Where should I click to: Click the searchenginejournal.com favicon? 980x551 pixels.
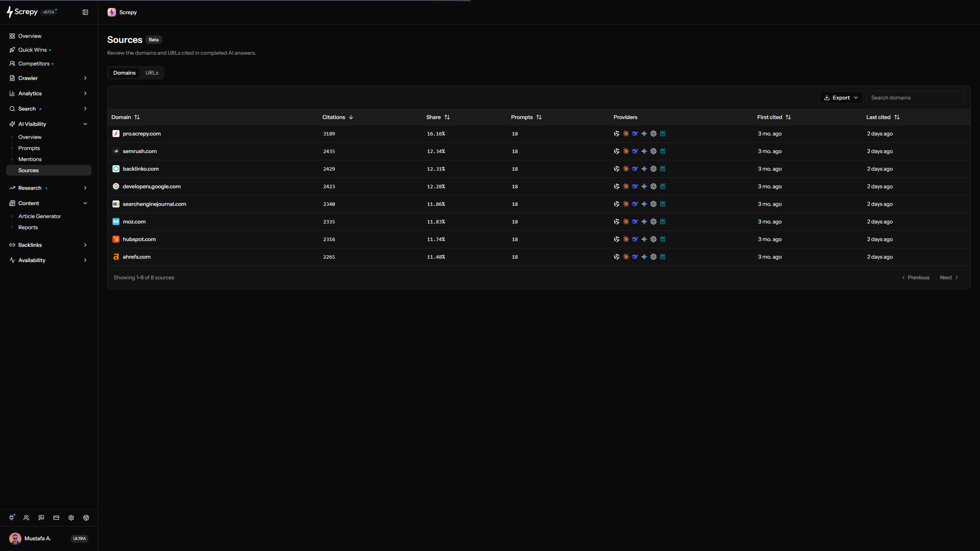[x=116, y=204]
